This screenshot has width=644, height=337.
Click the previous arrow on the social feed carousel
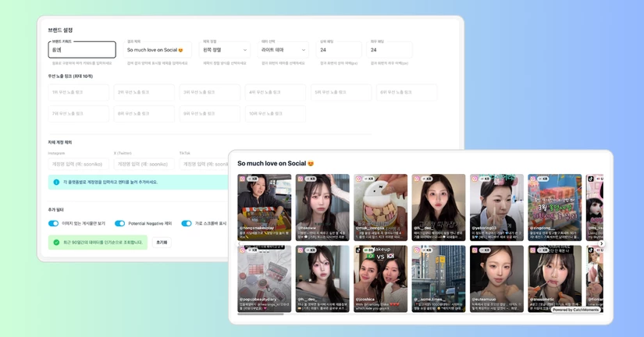(x=240, y=243)
